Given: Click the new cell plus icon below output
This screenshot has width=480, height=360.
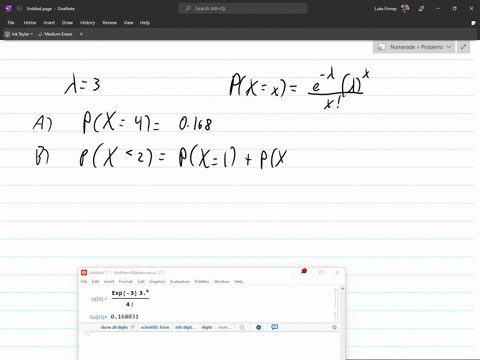Looking at the screenshot, I should 87,333.
